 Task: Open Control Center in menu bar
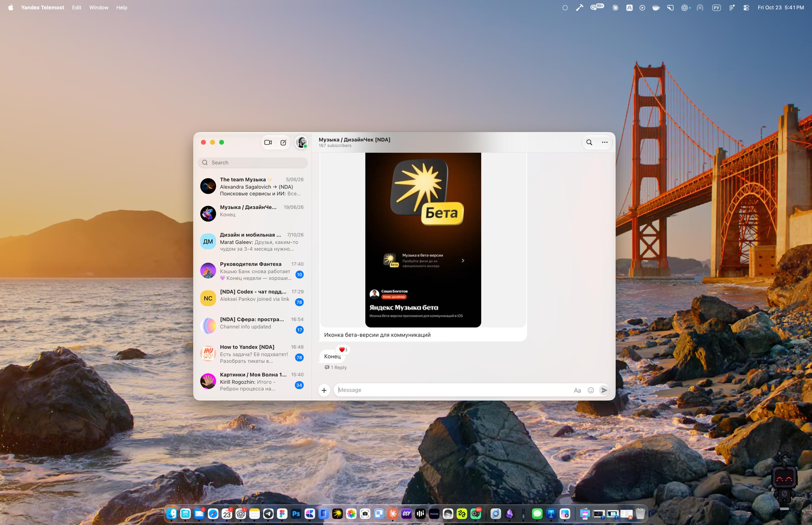746,8
